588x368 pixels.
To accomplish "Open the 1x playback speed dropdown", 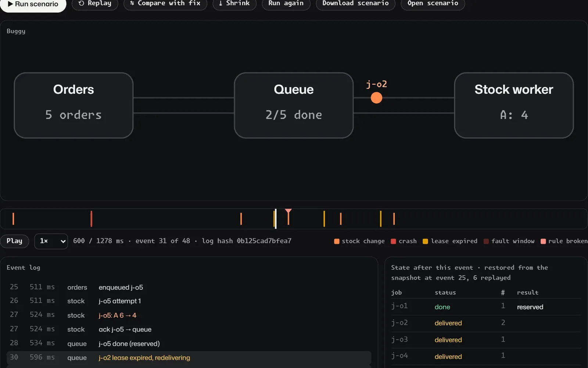I will tap(51, 241).
